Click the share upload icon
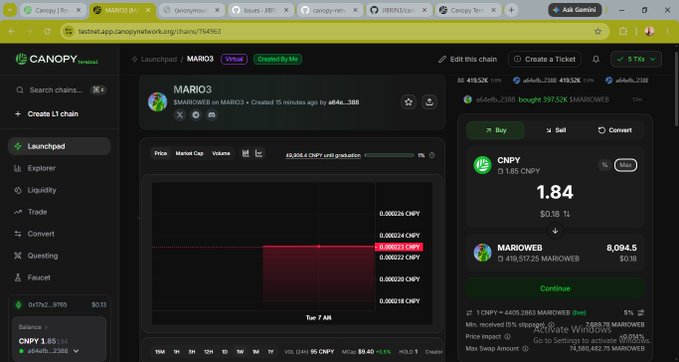 (429, 102)
